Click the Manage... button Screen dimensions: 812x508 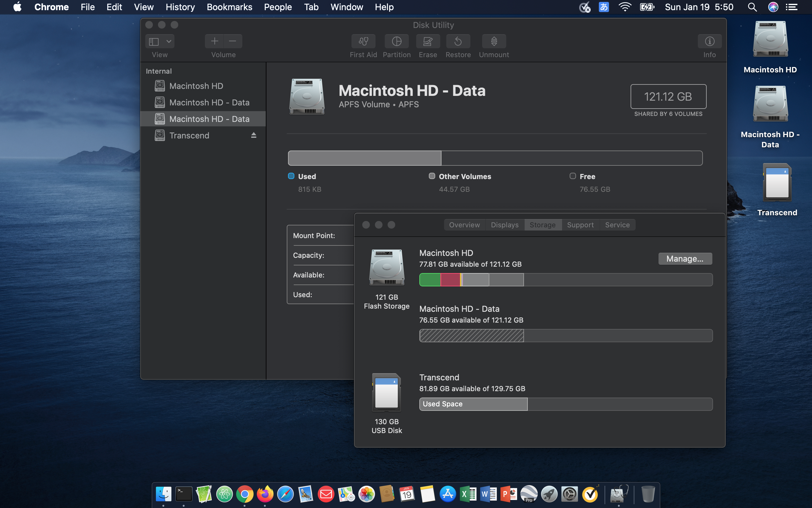click(x=685, y=259)
